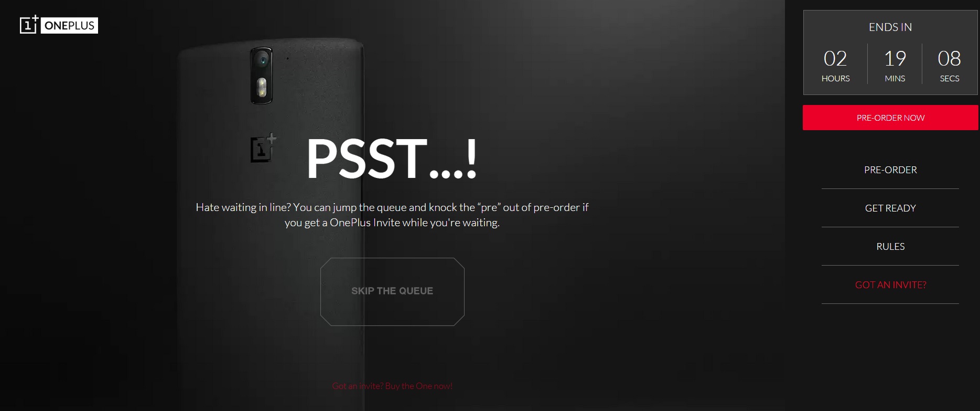Click the 02 hours countdown value

click(x=835, y=58)
